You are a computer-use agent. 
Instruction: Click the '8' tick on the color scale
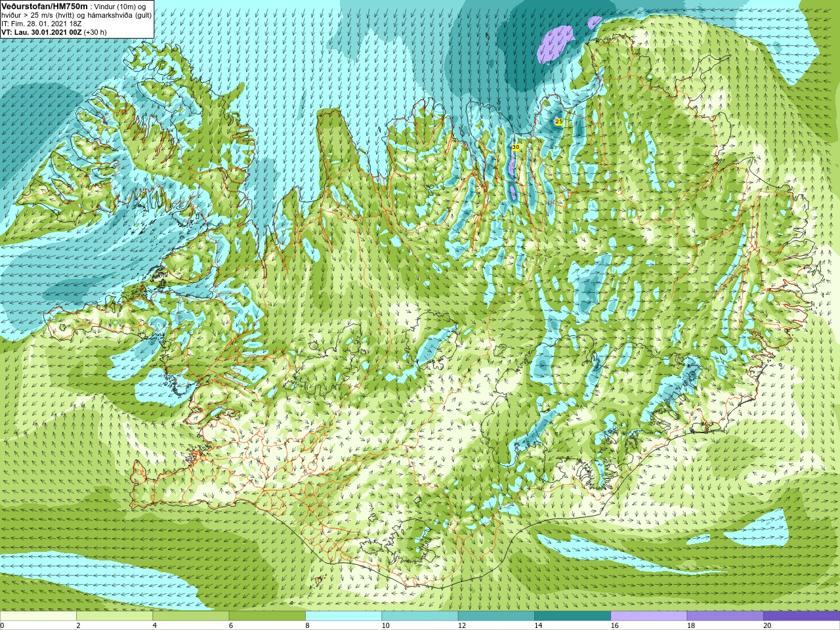pyautogui.click(x=307, y=625)
